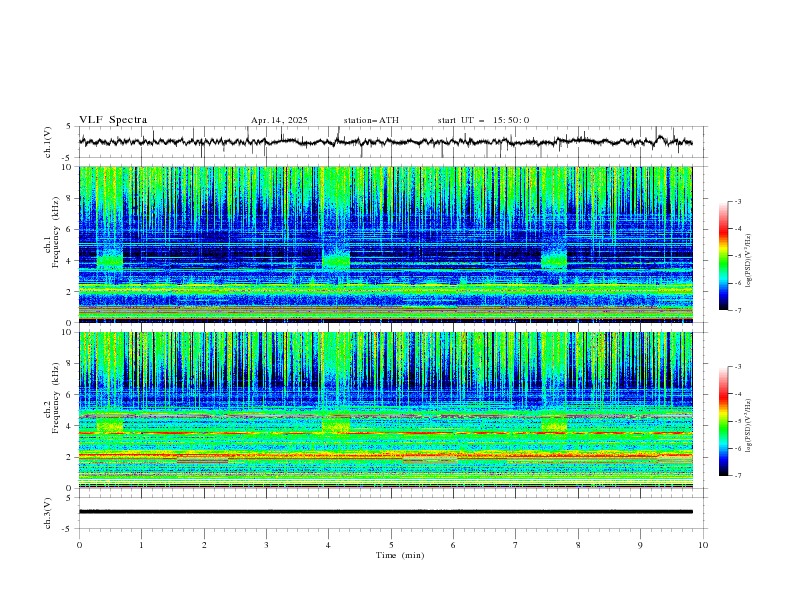
Task: Click the 'Time (min)' axis label
Action: (400, 555)
